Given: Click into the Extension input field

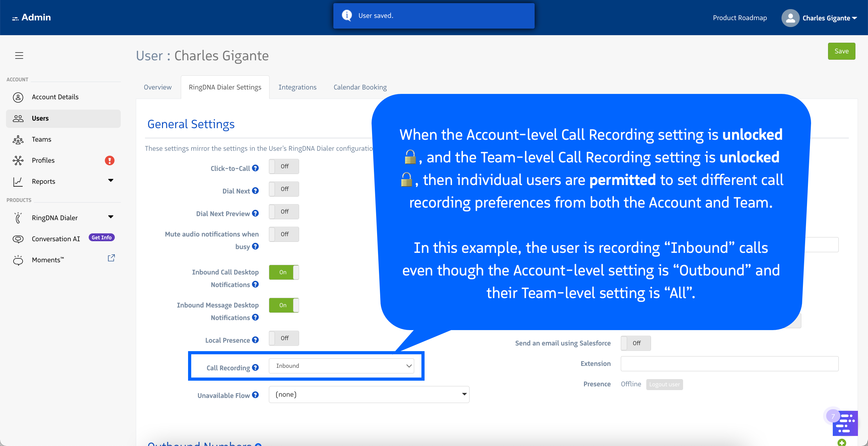Looking at the screenshot, I should coord(729,363).
